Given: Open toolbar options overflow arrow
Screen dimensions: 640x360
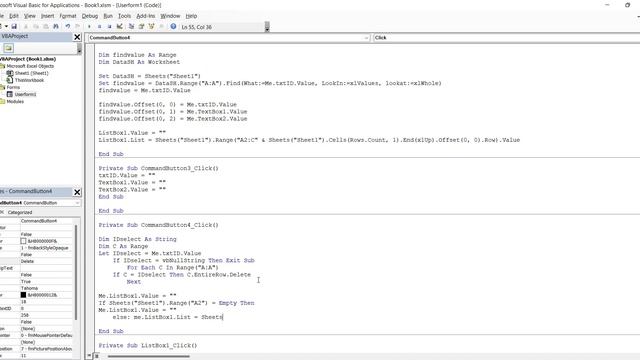Looking at the screenshot, I should (267, 27).
